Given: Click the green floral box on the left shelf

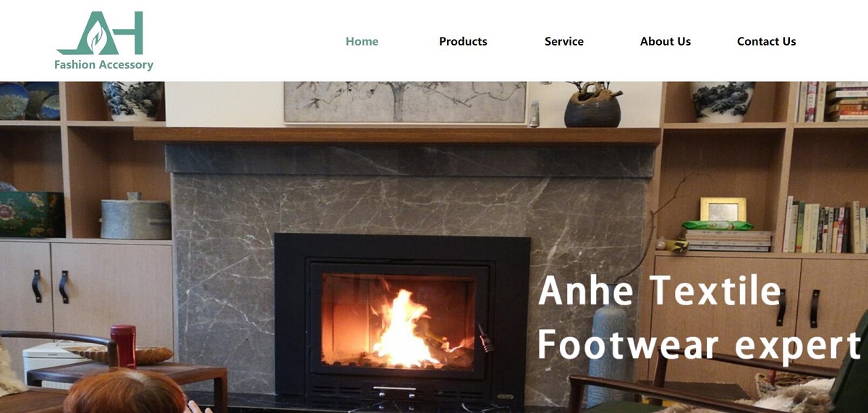Looking at the screenshot, I should [32, 214].
